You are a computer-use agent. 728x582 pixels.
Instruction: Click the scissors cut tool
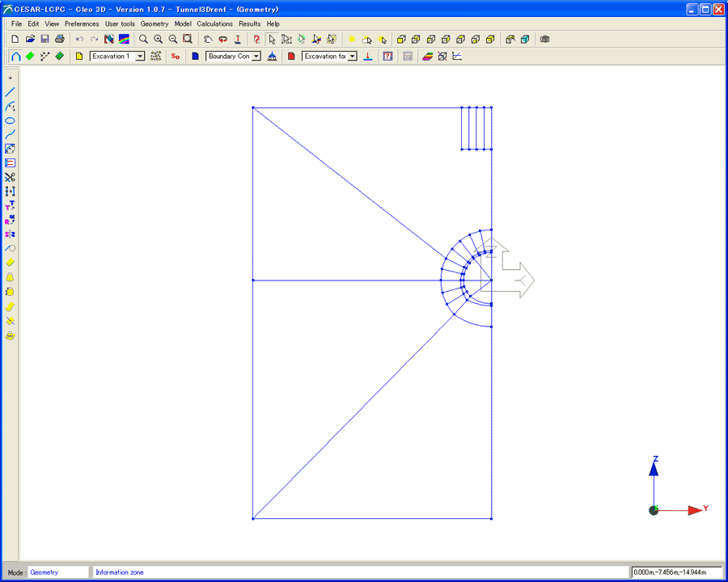coord(11,178)
